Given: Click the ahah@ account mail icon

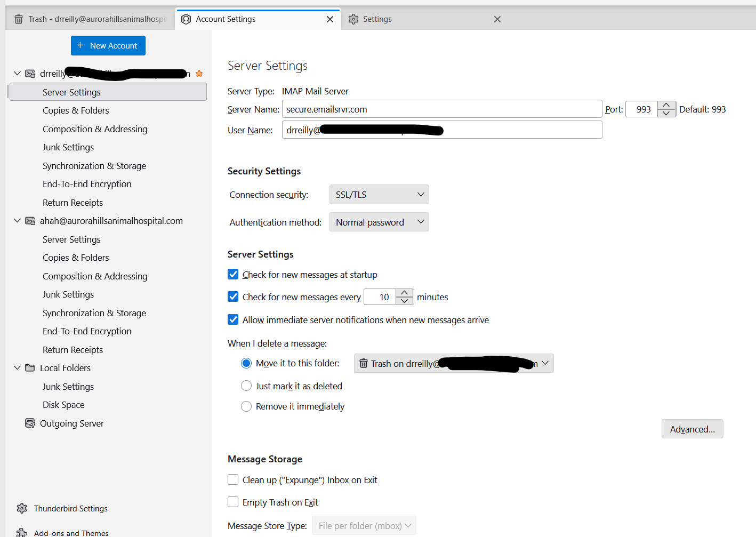Looking at the screenshot, I should [x=30, y=221].
